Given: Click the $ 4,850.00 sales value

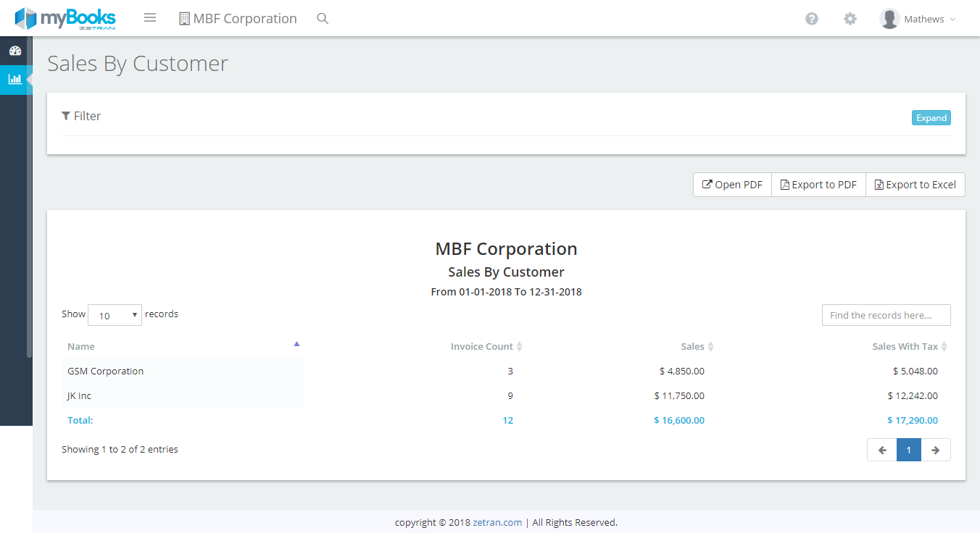Looking at the screenshot, I should 682,372.
